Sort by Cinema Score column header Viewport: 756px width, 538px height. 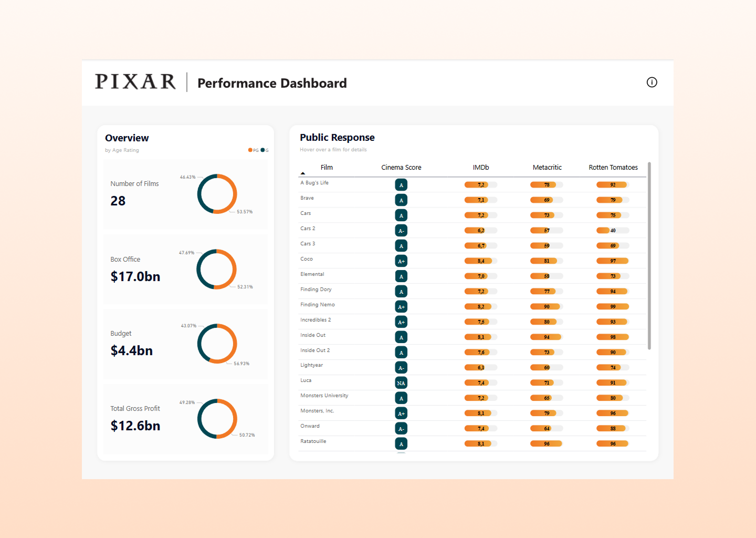click(x=401, y=168)
